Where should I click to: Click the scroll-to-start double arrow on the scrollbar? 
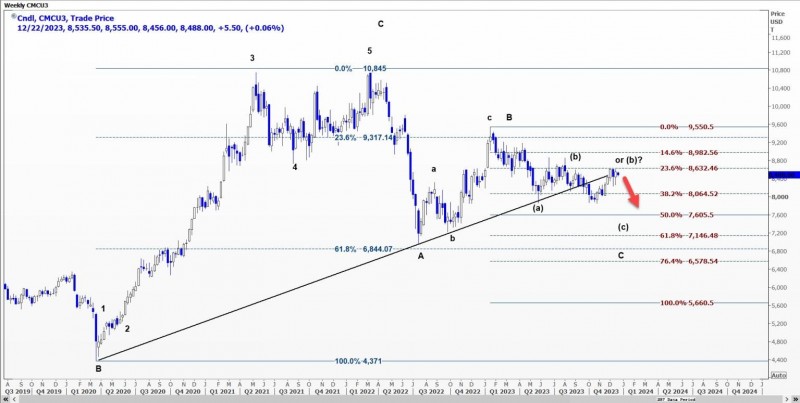pyautogui.click(x=5, y=397)
